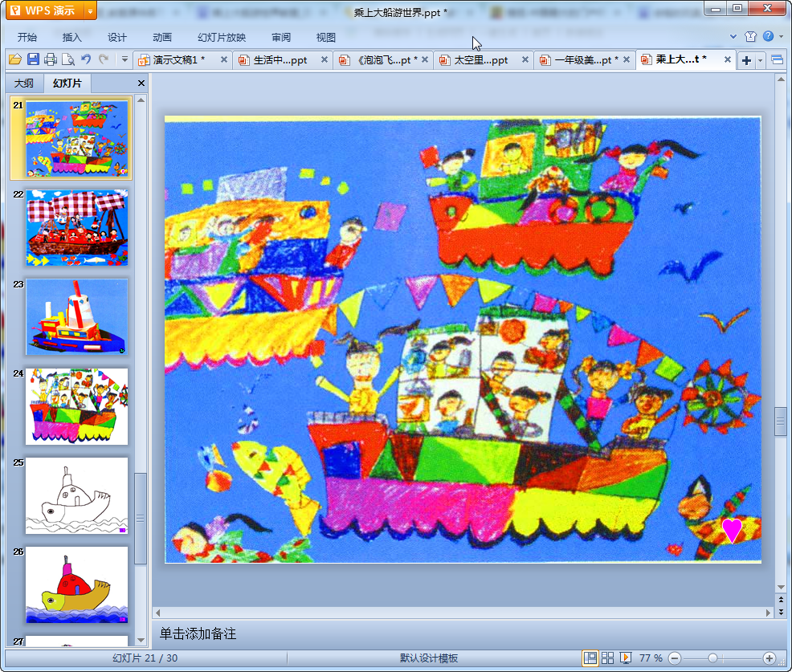Expand the WPS 演示 dropdown arrow
Image resolution: width=792 pixels, height=672 pixels.
tap(90, 10)
